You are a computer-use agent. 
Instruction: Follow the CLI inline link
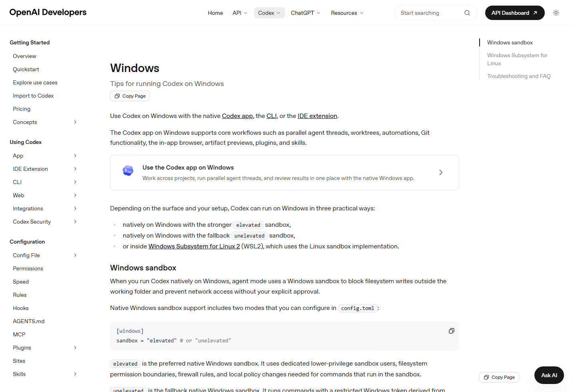pos(272,116)
